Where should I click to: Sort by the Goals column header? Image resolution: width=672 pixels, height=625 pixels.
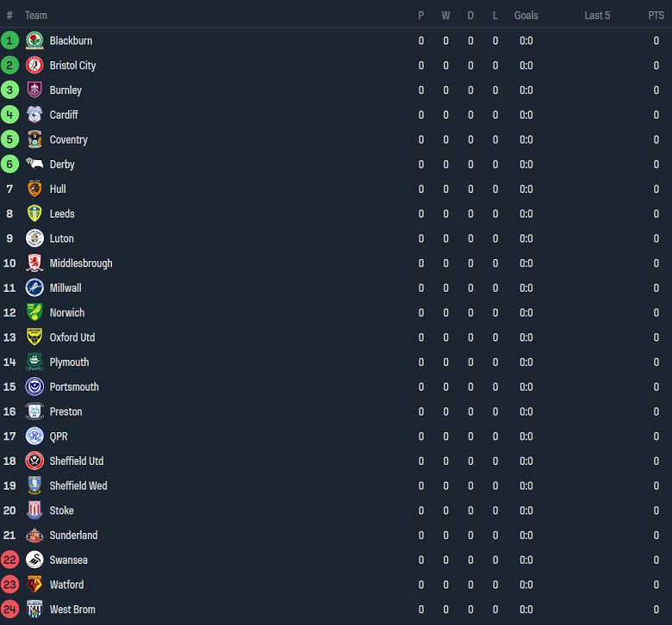pos(526,15)
